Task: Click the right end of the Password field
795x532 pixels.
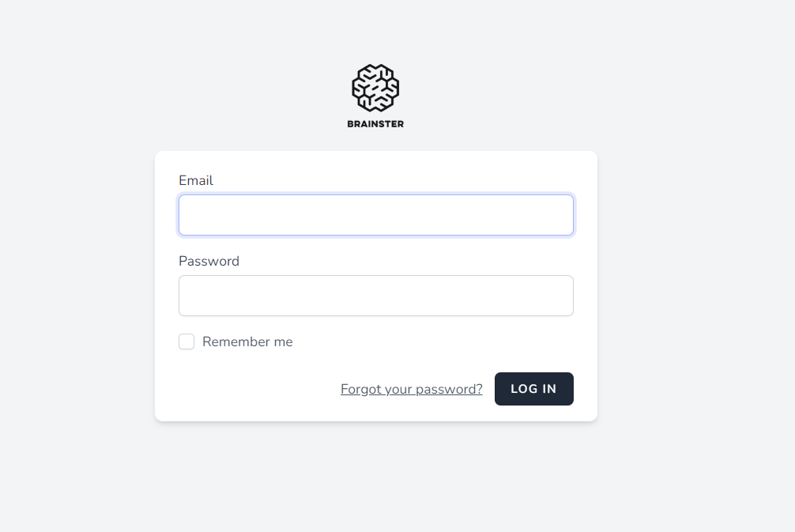Action: click(x=557, y=296)
